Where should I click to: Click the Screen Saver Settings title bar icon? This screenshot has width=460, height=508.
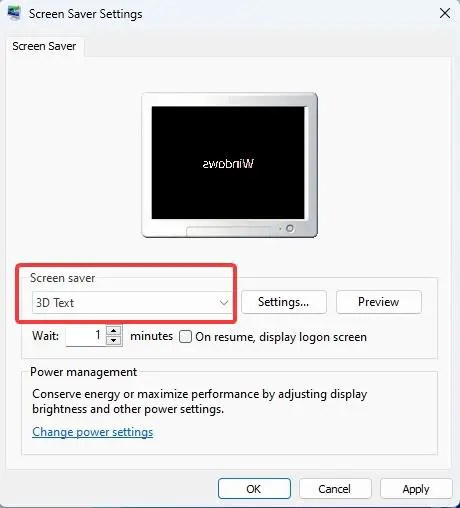pos(14,13)
